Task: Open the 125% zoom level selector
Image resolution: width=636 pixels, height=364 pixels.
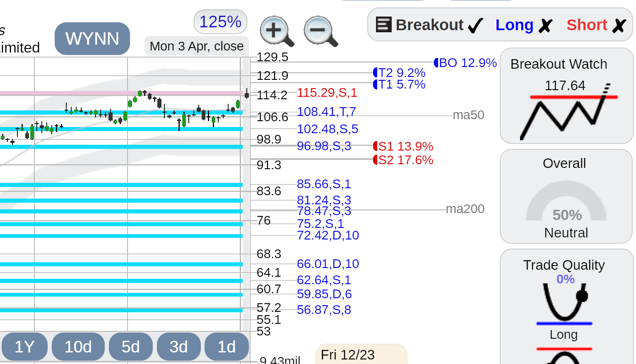Action: [220, 22]
